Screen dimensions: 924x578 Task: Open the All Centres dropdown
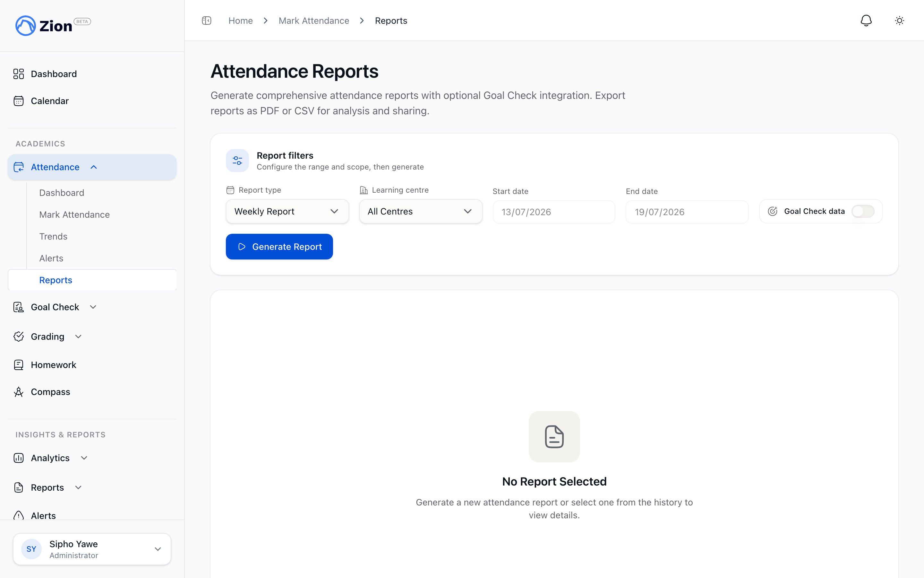coord(421,211)
